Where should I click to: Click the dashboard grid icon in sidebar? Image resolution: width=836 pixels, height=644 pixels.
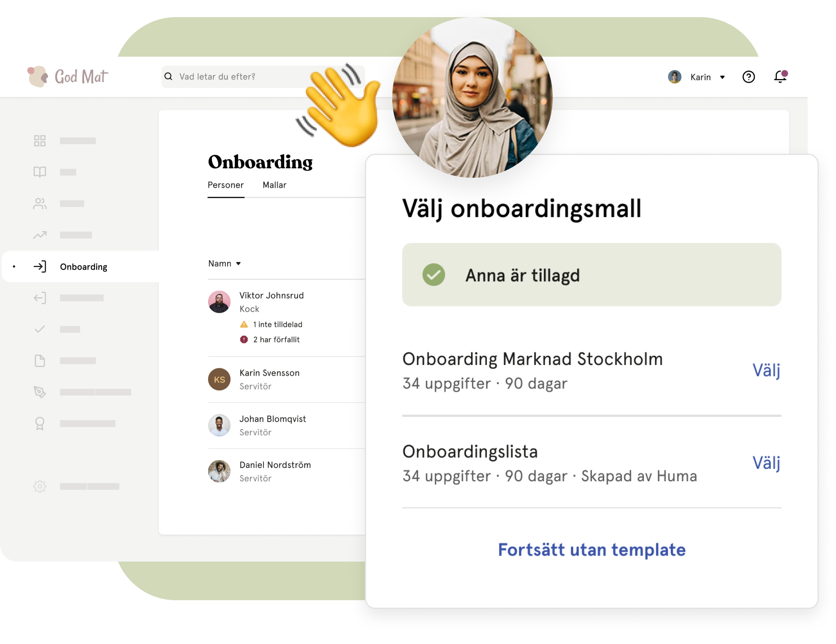click(40, 141)
